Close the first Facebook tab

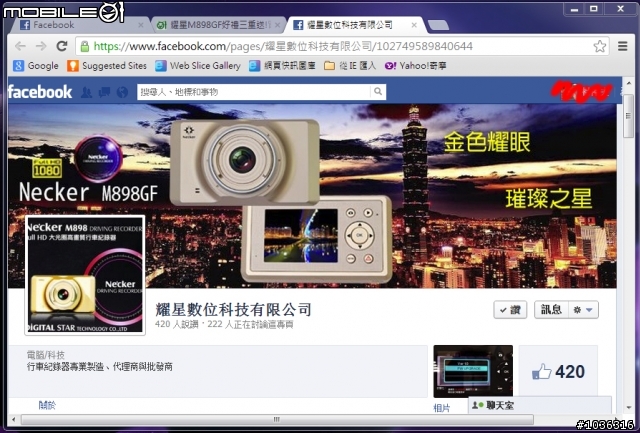coord(141,25)
